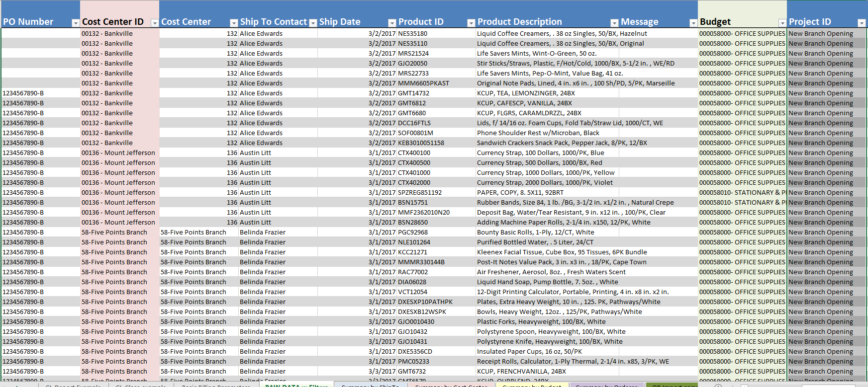Click the PAPER, COPY, 8.5X11 description
Viewport: 868px width, 387px height.
(x=520, y=193)
